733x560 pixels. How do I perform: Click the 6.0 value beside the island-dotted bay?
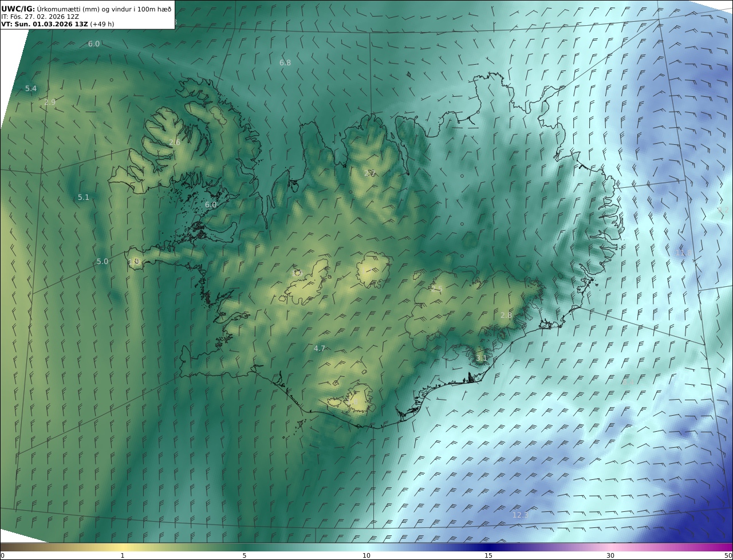point(211,204)
